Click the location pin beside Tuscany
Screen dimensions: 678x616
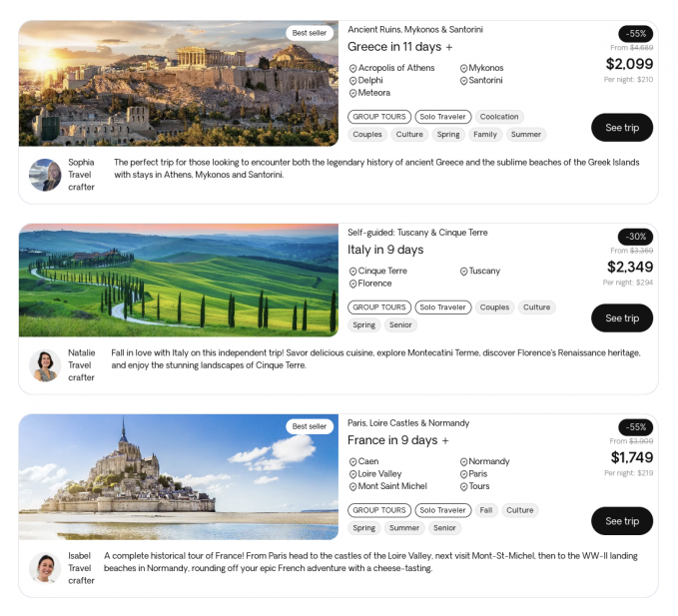[x=463, y=272]
